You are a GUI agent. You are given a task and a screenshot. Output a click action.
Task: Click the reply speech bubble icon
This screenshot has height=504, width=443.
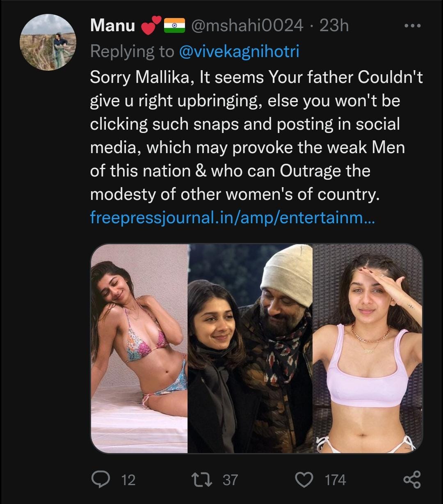pyautogui.click(x=100, y=479)
